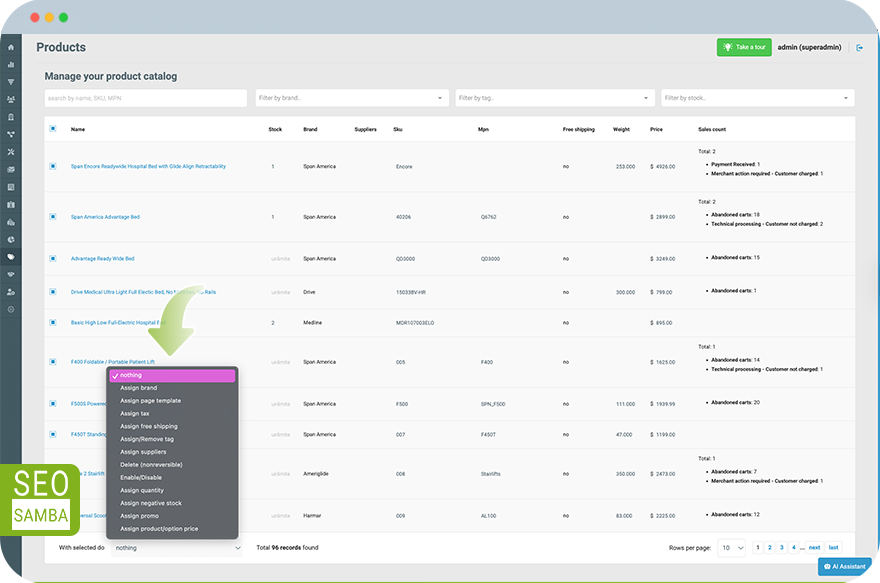Choose Assign product/option price

coord(159,529)
